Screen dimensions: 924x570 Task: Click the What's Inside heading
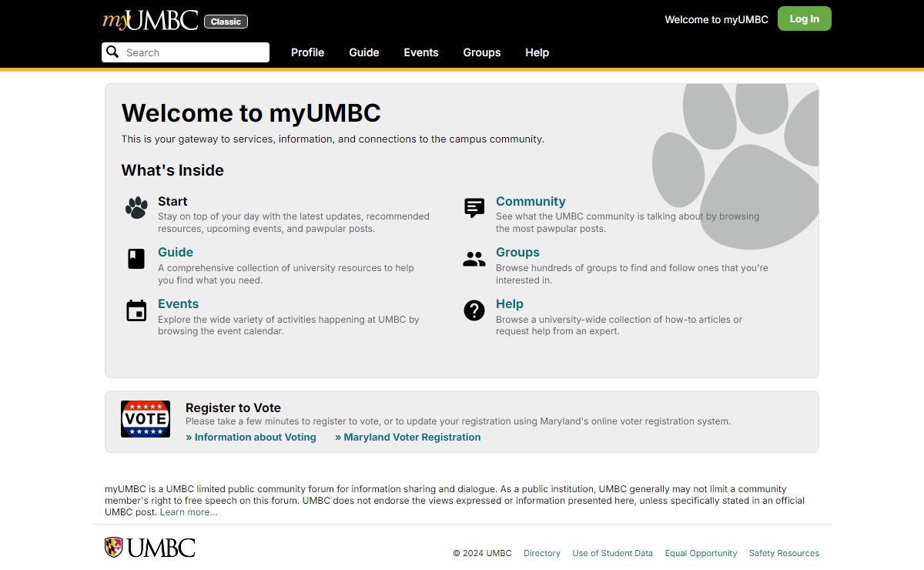(172, 170)
